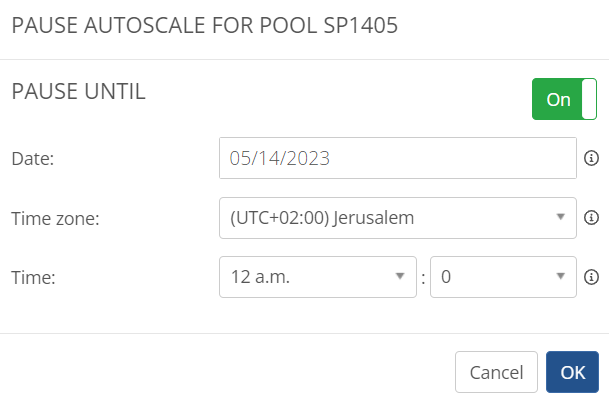Viewport: 609px width, 400px height.
Task: Open the 12 a.m. hour dropdown
Action: click(x=317, y=277)
